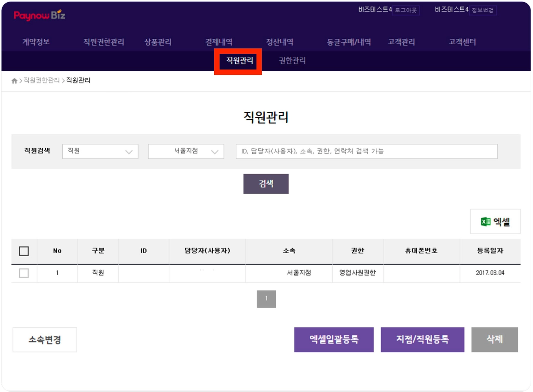Open the 직원 search type dropdown
Viewport: 533px width, 392px height.
[100, 151]
